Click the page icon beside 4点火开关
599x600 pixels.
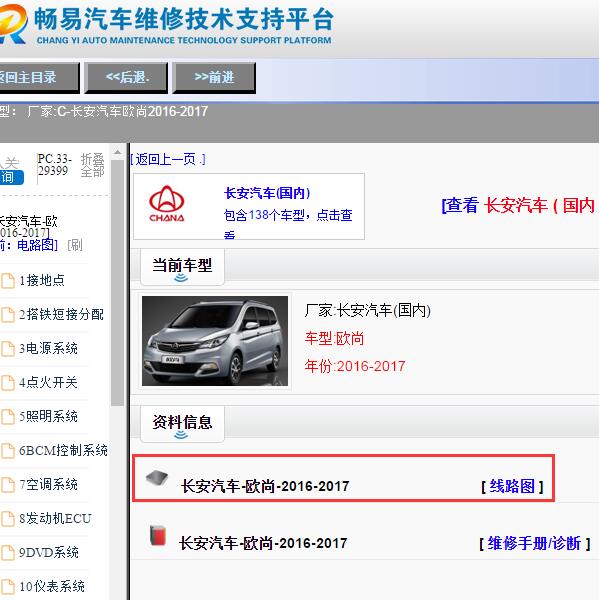pos(7,383)
